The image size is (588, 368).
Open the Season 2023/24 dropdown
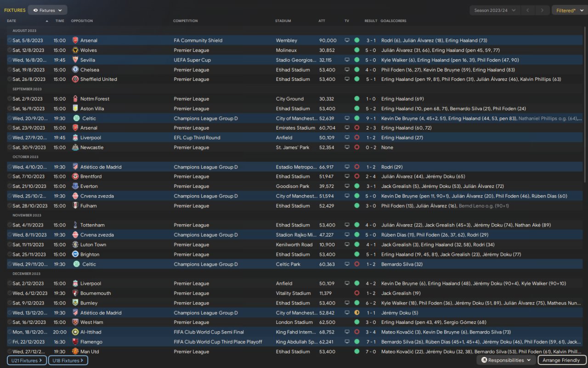[x=495, y=10]
